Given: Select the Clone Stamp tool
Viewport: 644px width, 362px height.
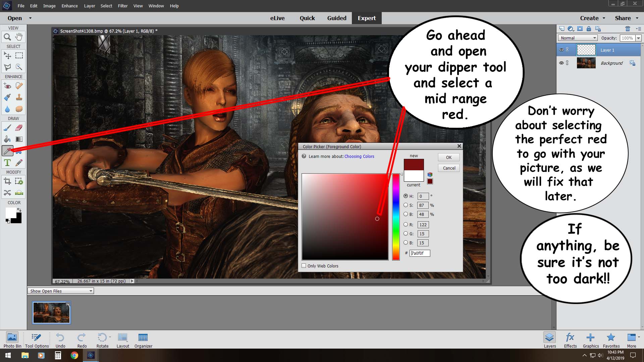Looking at the screenshot, I should (x=19, y=97).
